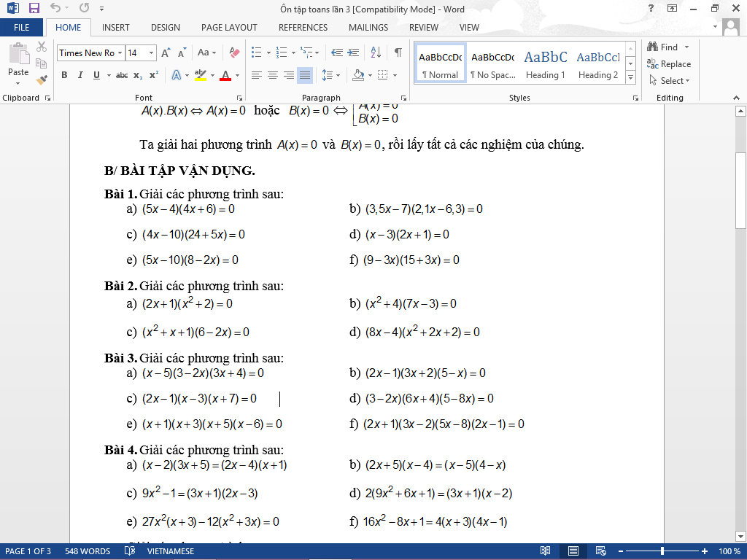The width and height of the screenshot is (747, 560).
Task: Customize Quick Access Toolbar dropdown
Action: (x=101, y=9)
